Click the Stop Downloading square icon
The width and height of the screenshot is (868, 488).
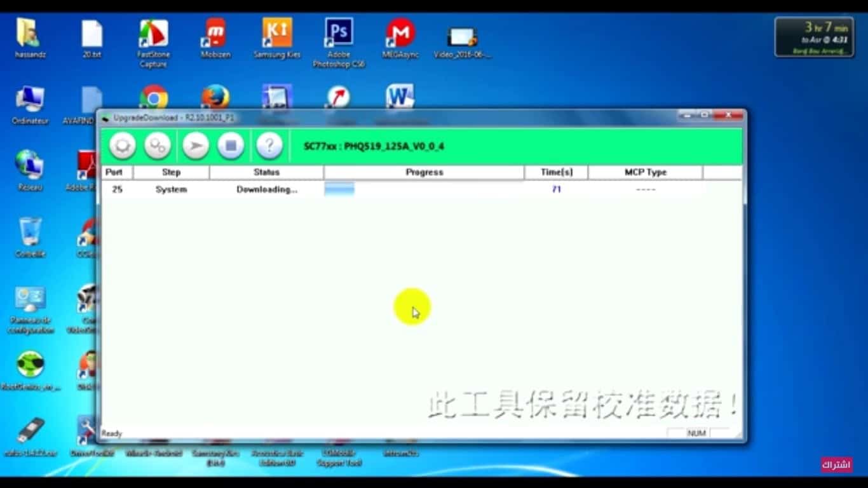231,146
